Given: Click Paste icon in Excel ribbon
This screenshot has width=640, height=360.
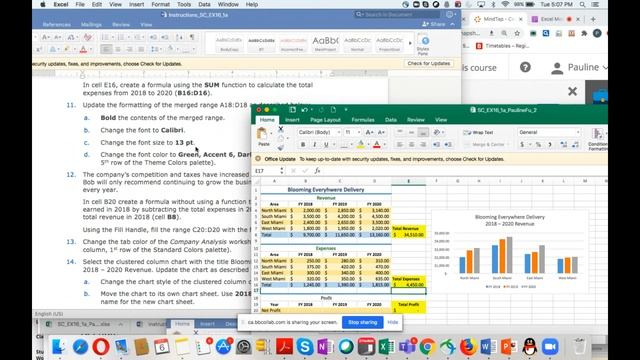Looking at the screenshot, I should pos(262,134).
